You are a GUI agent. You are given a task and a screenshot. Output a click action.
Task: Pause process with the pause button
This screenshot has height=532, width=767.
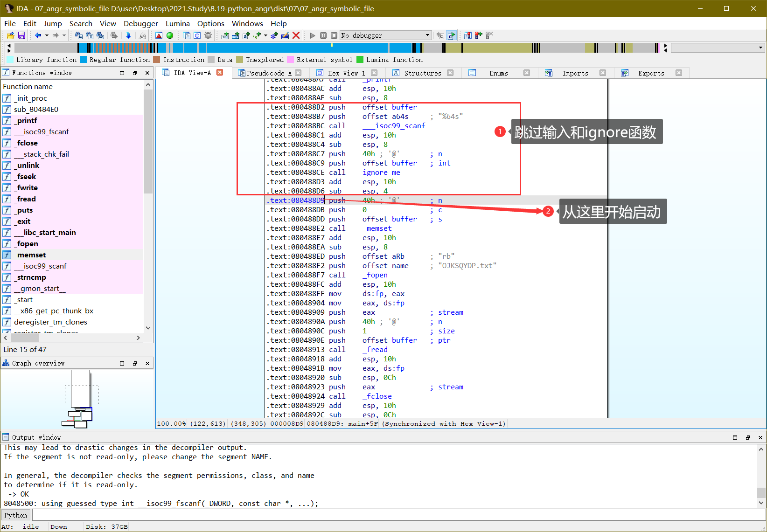point(323,35)
